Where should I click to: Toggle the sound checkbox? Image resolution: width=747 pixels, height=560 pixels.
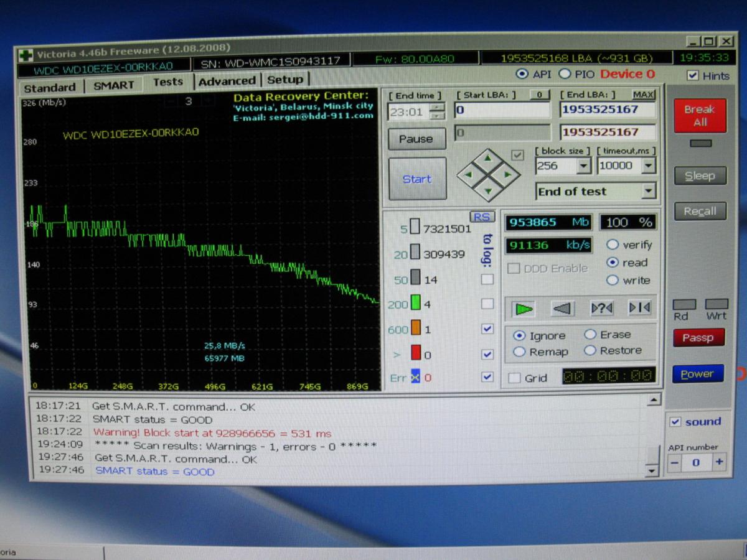click(x=675, y=422)
